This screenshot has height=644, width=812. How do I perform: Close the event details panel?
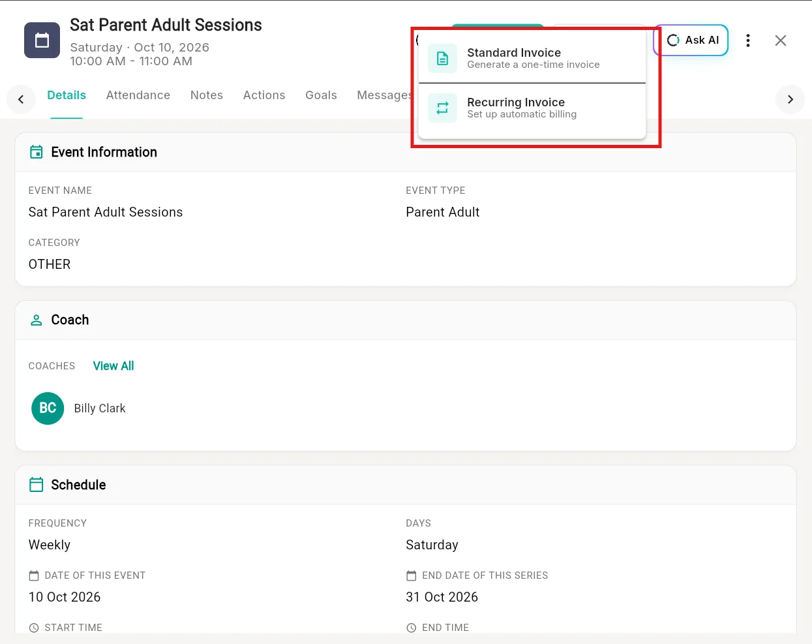tap(781, 40)
